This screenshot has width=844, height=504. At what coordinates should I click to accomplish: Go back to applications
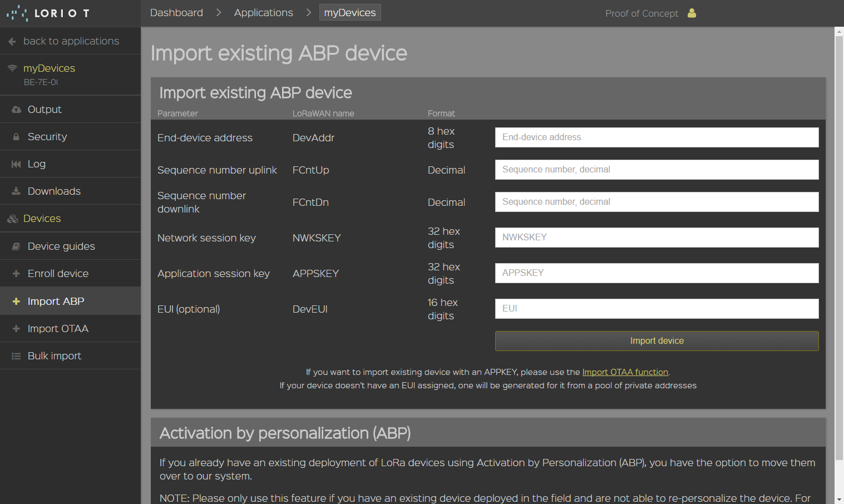[70, 41]
